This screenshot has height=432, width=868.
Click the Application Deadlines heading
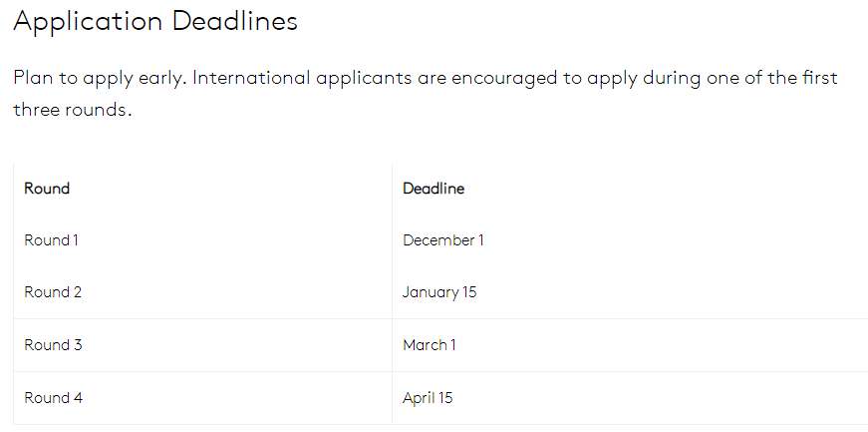(x=155, y=22)
